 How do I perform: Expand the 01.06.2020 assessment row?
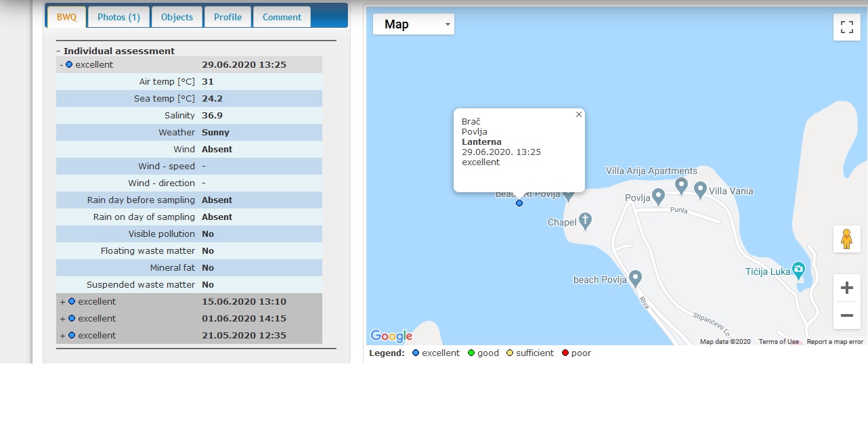63,319
